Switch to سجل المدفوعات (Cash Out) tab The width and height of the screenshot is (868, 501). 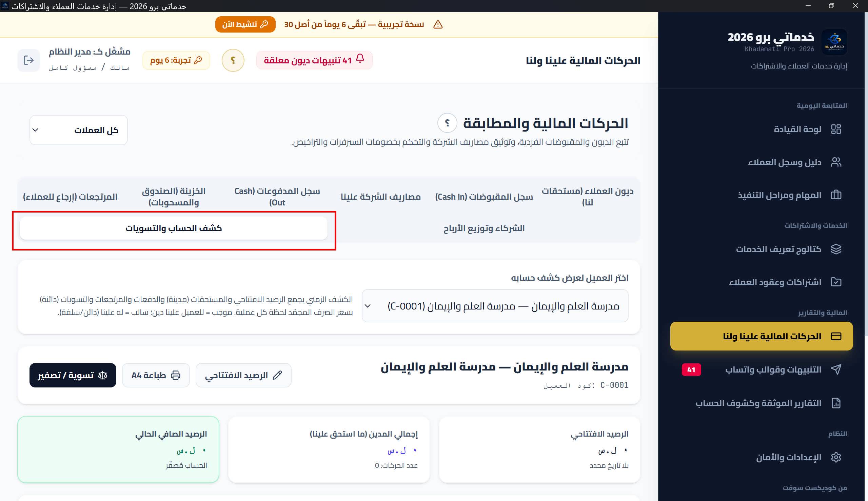[277, 197]
